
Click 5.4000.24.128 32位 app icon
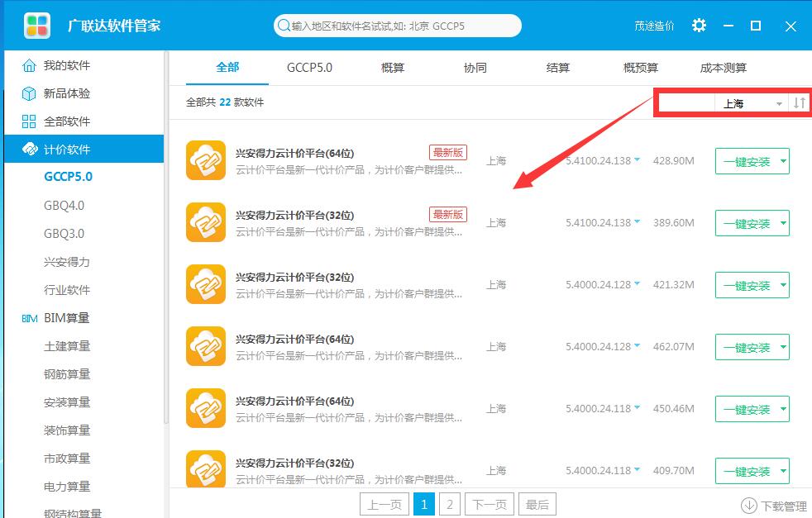206,284
